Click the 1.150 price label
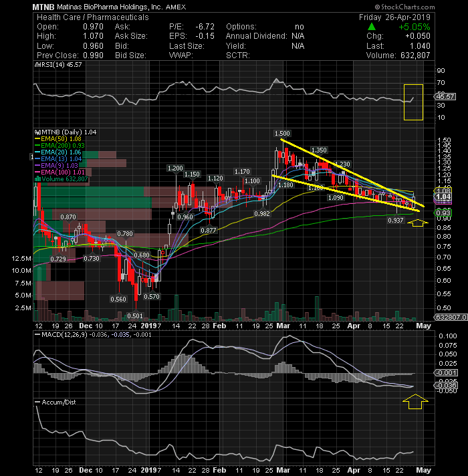The height and width of the screenshot is (476, 468). [x=192, y=174]
